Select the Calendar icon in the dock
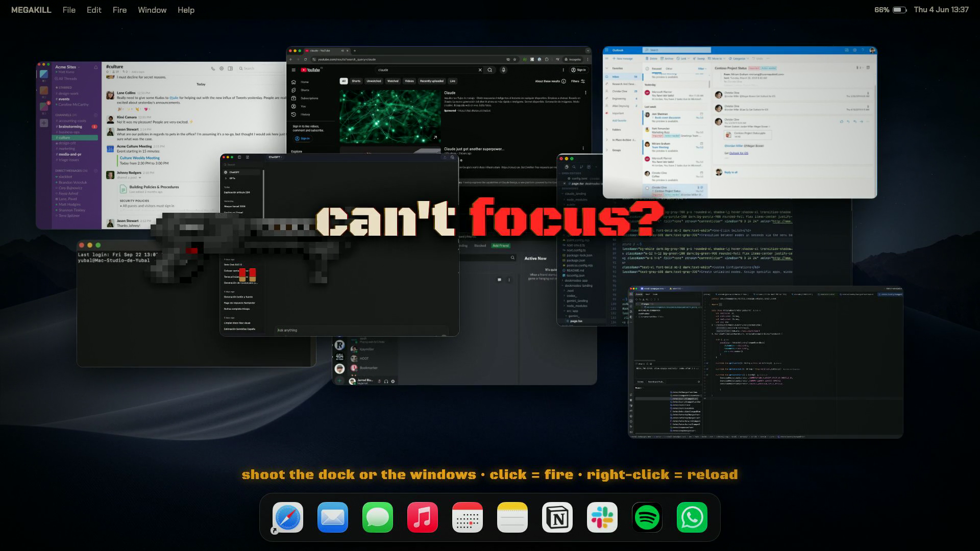The height and width of the screenshot is (551, 980). [468, 517]
